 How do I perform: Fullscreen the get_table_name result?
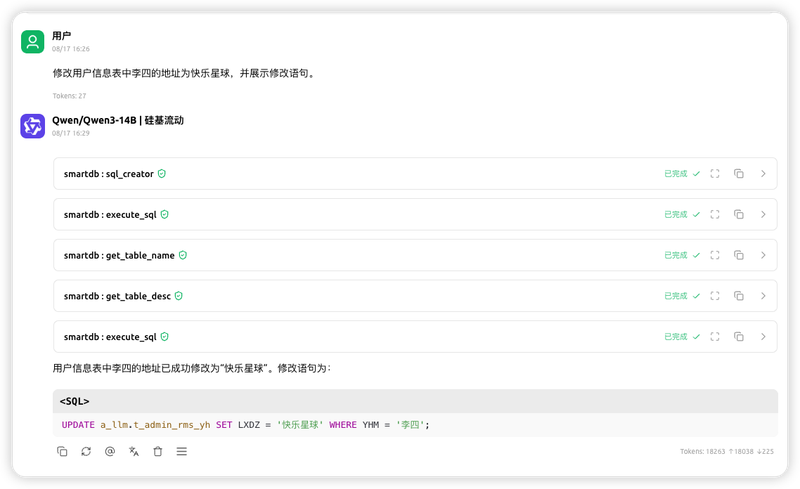pos(715,255)
